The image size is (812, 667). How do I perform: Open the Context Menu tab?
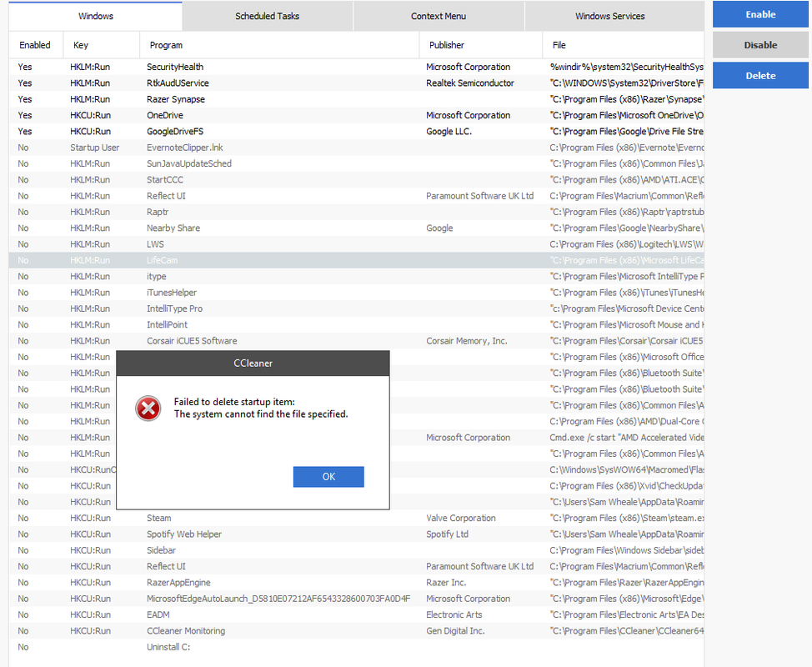tap(439, 16)
